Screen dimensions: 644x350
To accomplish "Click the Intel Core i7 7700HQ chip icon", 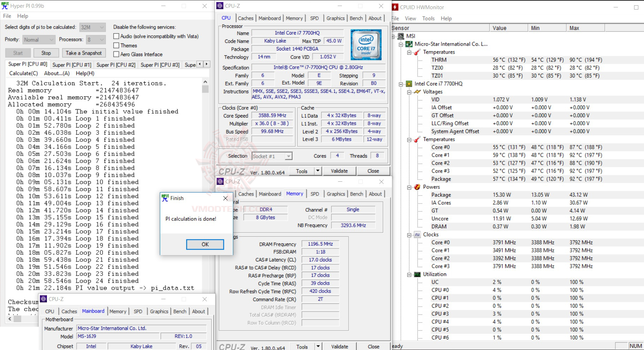I will tap(409, 84).
